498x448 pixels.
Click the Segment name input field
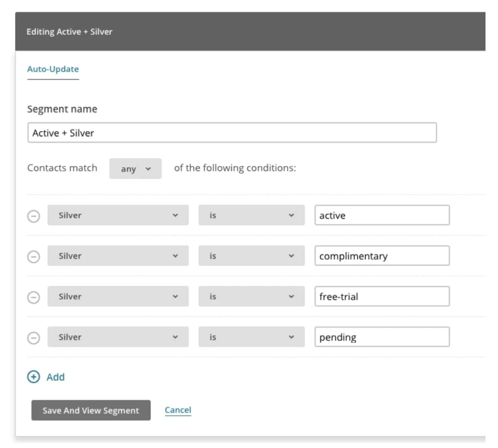232,133
